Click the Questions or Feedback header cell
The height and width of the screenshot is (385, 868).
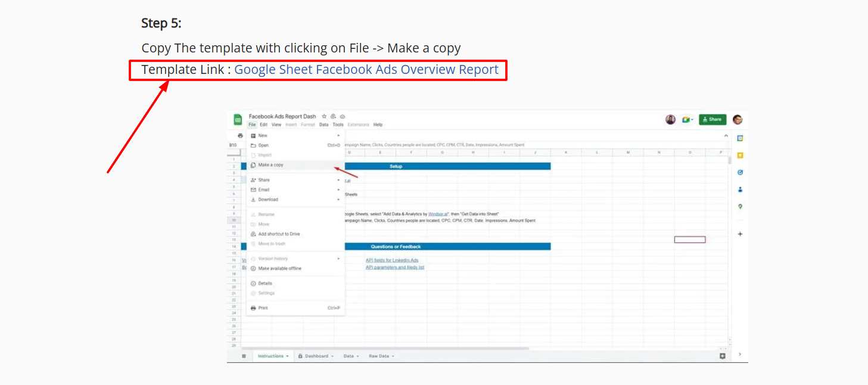pos(396,246)
